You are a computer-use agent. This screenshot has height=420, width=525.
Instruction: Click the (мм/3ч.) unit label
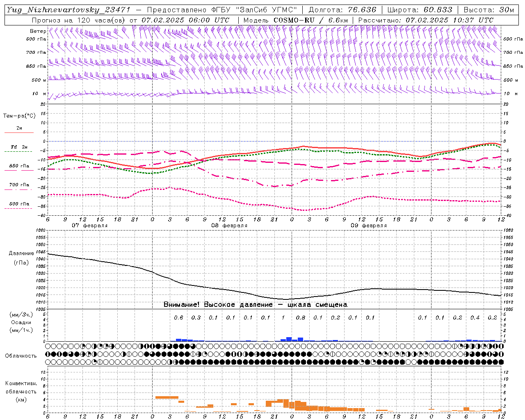coord(21,315)
